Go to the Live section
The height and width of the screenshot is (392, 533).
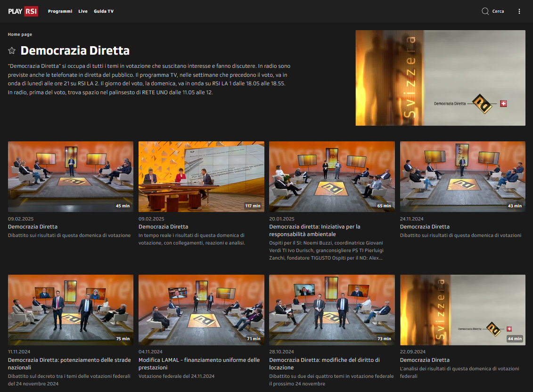coord(83,11)
